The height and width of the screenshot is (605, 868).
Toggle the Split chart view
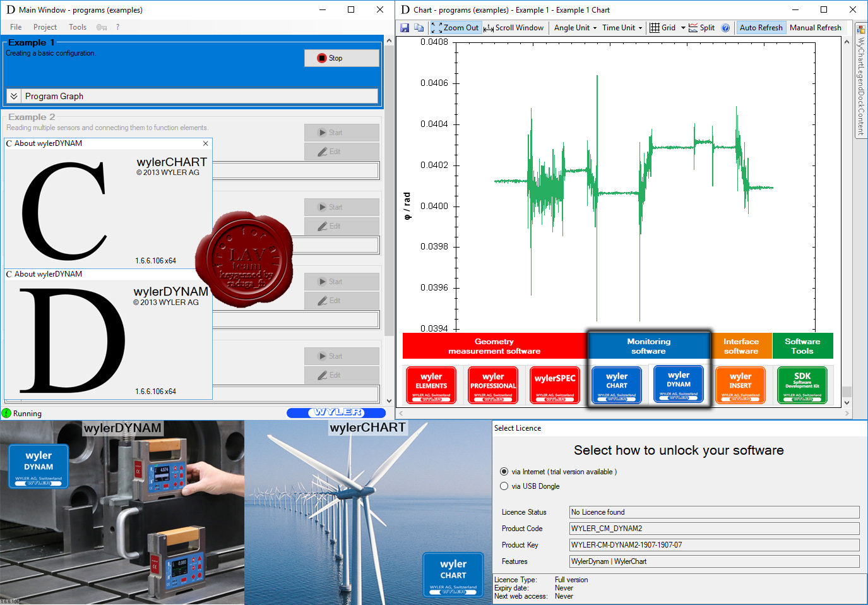701,28
